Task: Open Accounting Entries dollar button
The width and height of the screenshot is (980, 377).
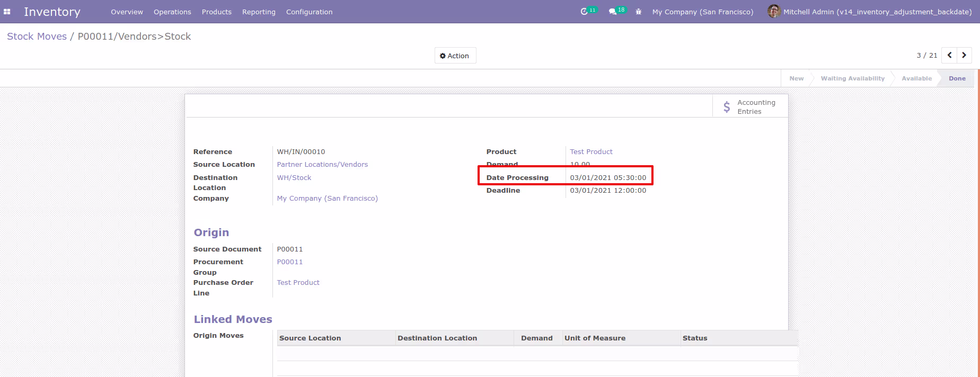Action: (x=750, y=106)
